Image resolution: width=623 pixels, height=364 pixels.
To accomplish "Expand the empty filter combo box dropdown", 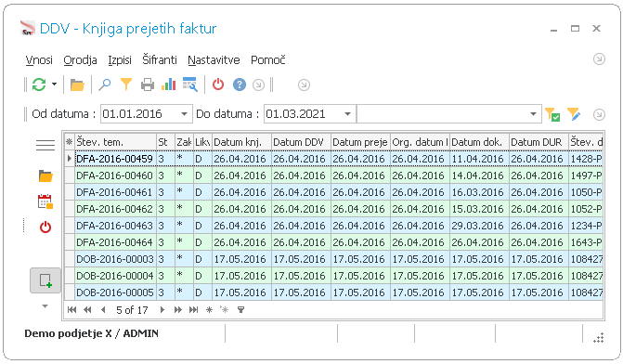I will pyautogui.click(x=533, y=114).
